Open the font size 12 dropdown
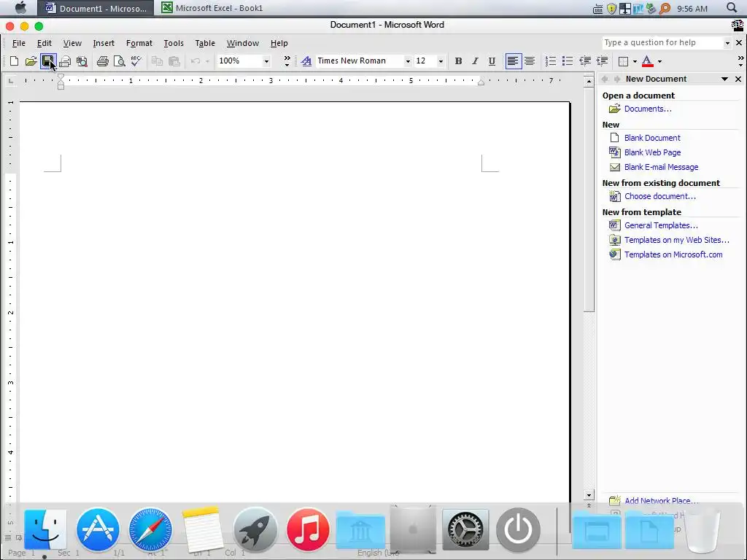 (441, 61)
